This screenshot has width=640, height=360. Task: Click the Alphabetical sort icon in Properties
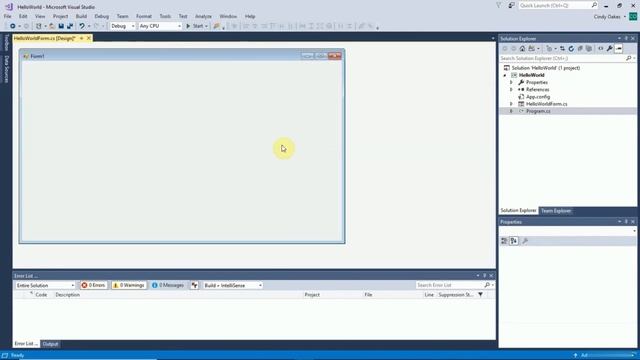coord(514,241)
